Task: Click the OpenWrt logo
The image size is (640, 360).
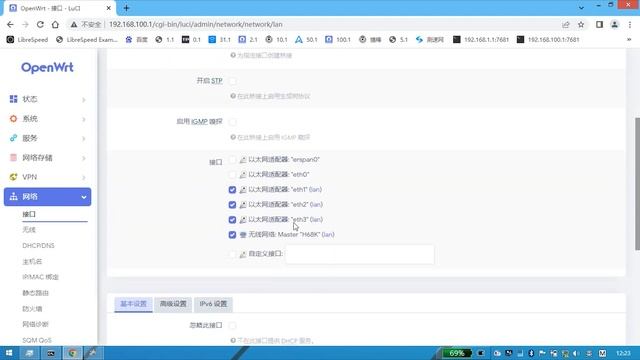Action: tap(47, 67)
